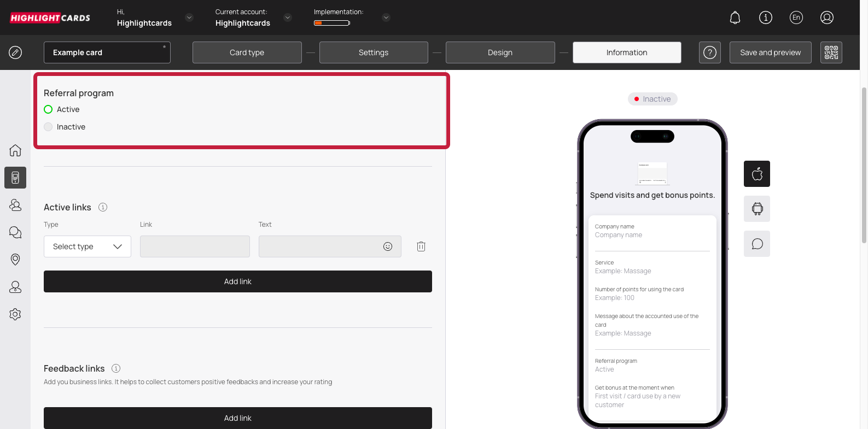
Task: Open the emoji picker in the Text field
Action: click(x=388, y=246)
